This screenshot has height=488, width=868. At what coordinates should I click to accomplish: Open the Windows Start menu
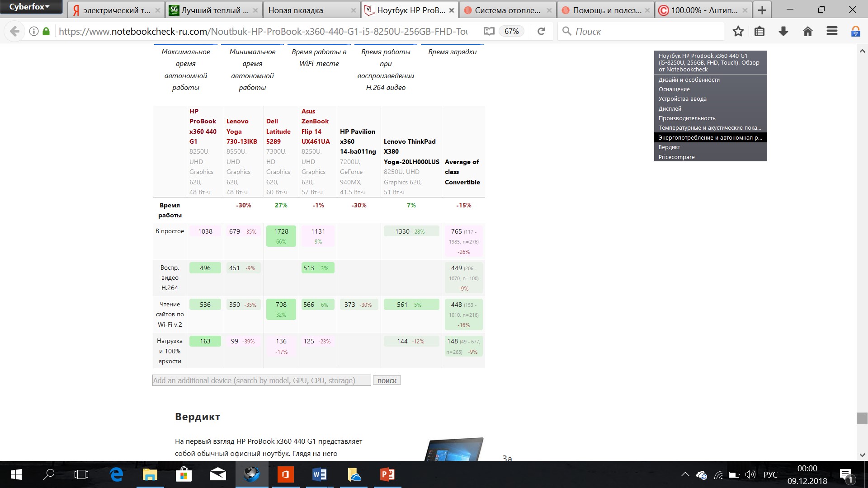click(16, 474)
